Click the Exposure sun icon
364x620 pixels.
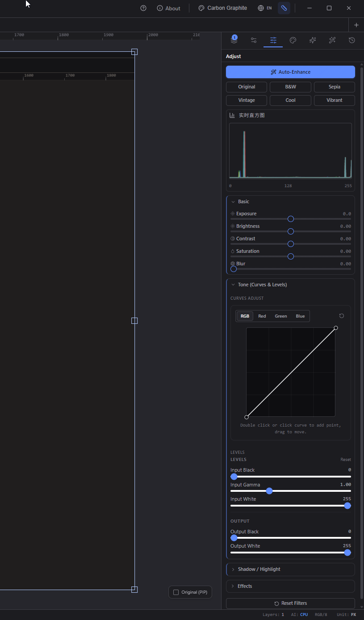click(x=233, y=214)
